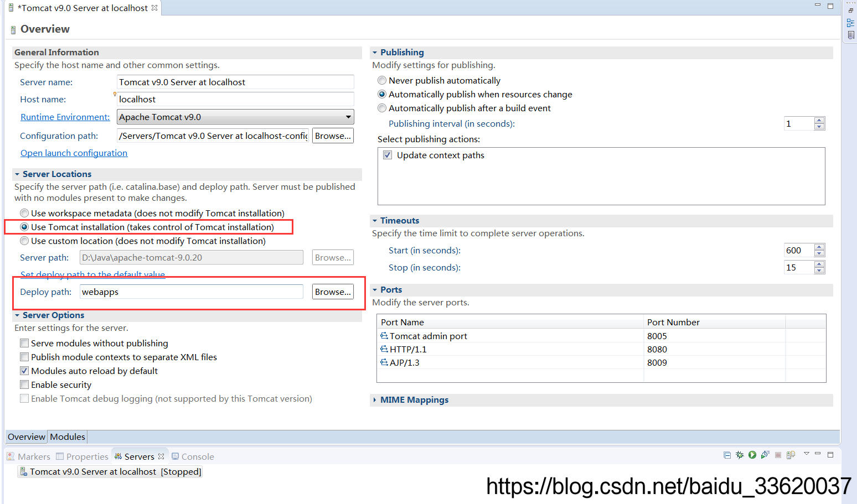Viewport: 857px width, 504px height.
Task: Collapse all servers in Servers view
Action: [x=727, y=455]
